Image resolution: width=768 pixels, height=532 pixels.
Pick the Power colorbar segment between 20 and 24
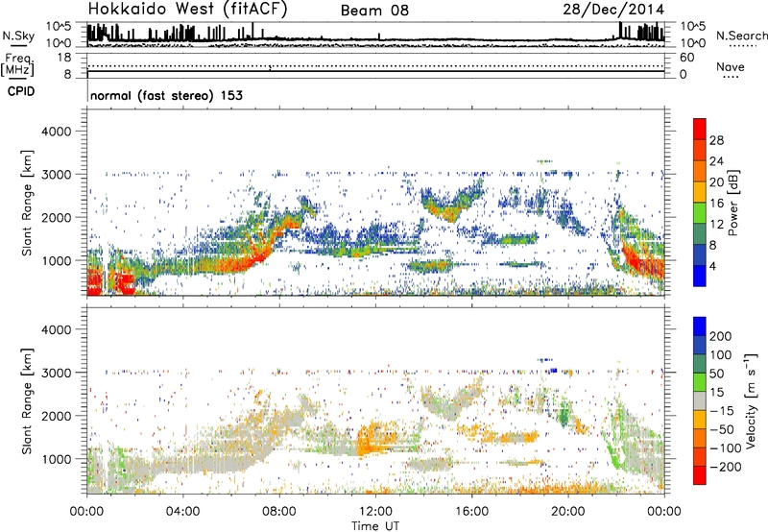click(x=700, y=172)
